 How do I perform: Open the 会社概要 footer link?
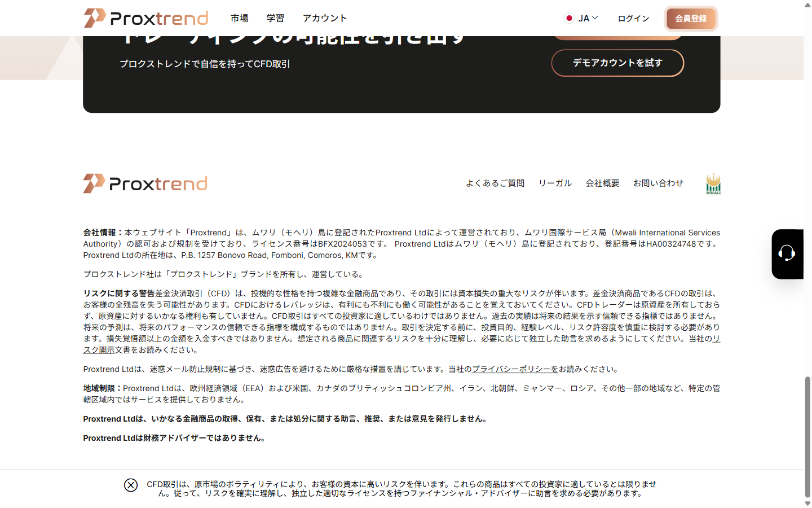coord(602,183)
